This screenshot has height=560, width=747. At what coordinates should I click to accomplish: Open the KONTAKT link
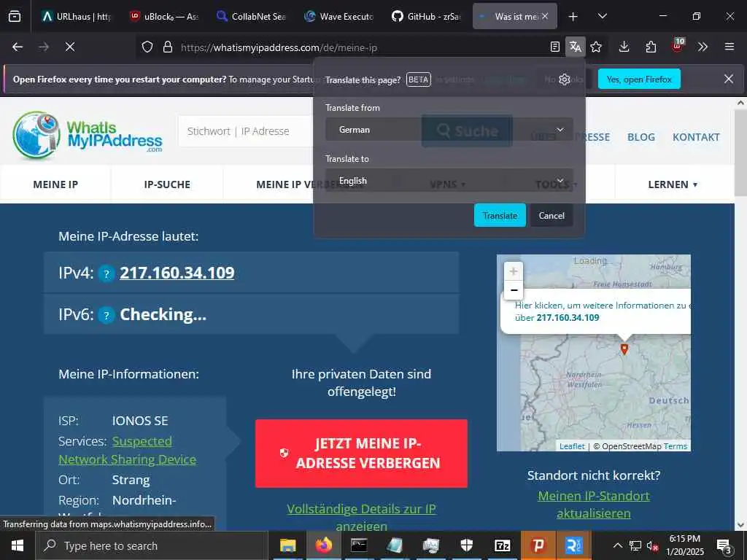pos(696,137)
